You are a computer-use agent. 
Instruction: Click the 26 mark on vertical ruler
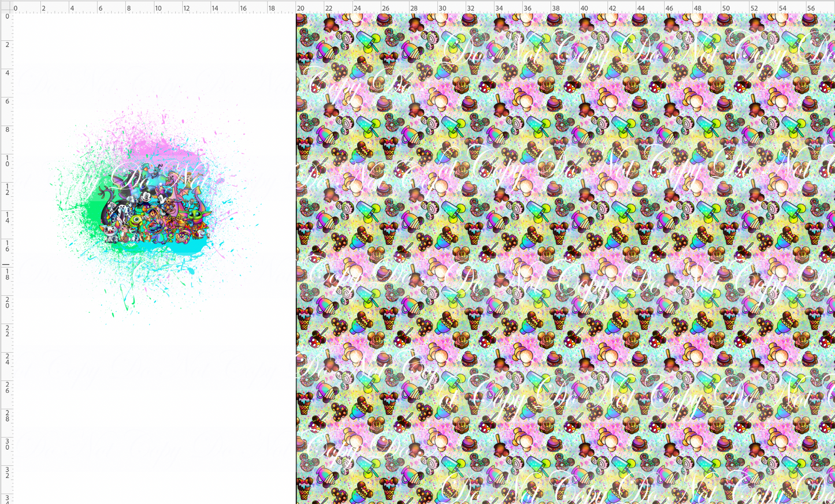7,387
